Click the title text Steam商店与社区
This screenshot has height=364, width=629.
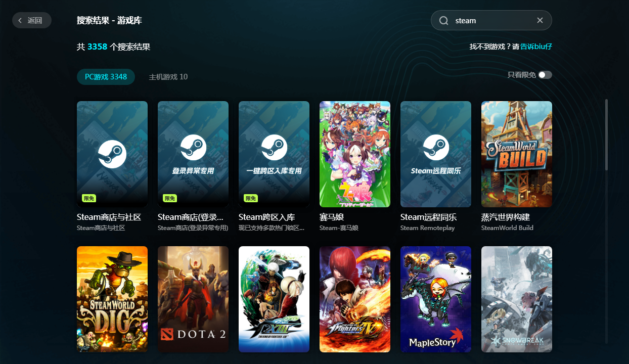(109, 217)
